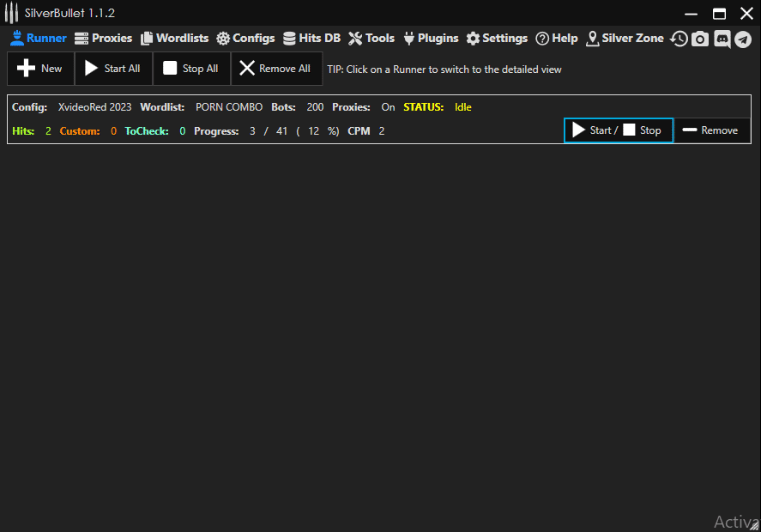This screenshot has width=761, height=532.
Task: Take a screenshot with the camera icon
Action: [700, 39]
